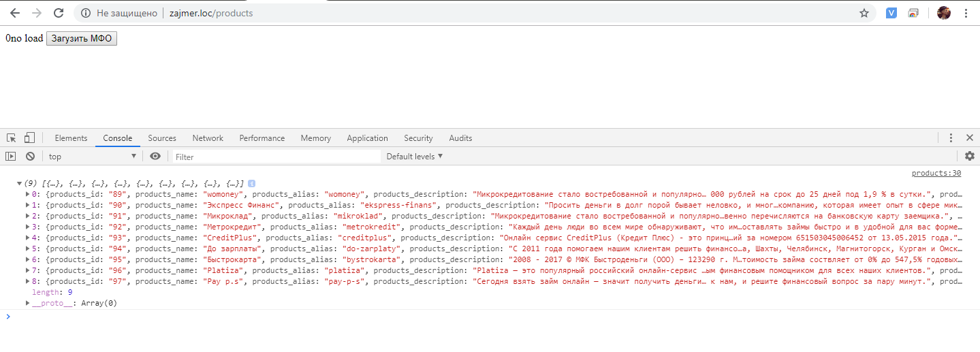View site info for the Не защищено warning
Viewport: 980px width, 352px height.
[118, 13]
